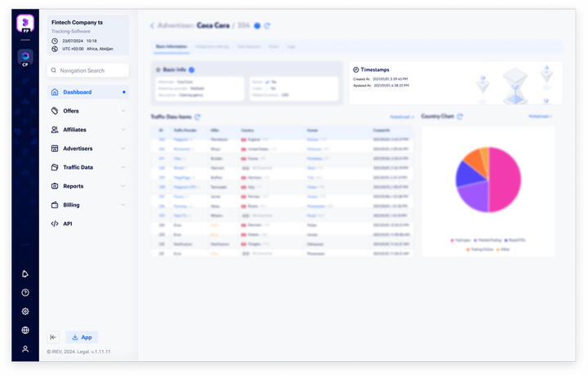Click the Fintech Company ts header card
588x376 pixels.
tap(88, 36)
